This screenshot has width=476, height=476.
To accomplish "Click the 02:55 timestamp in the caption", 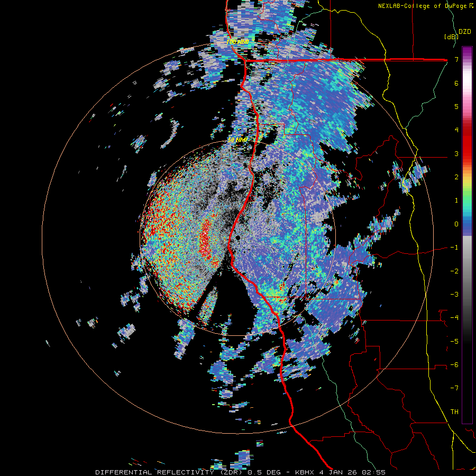I will 374,472.
